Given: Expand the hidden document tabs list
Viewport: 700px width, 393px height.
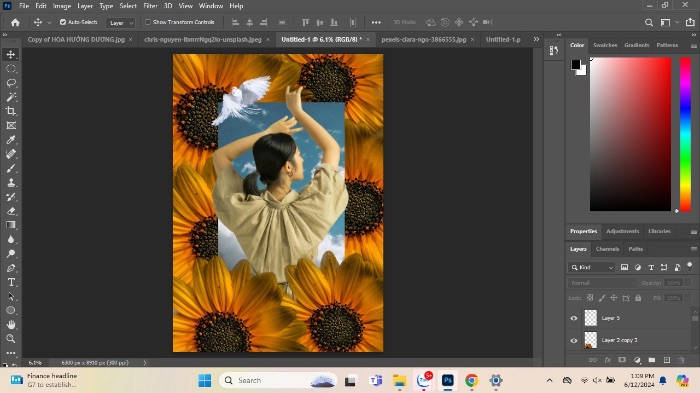Looking at the screenshot, I should click(536, 39).
